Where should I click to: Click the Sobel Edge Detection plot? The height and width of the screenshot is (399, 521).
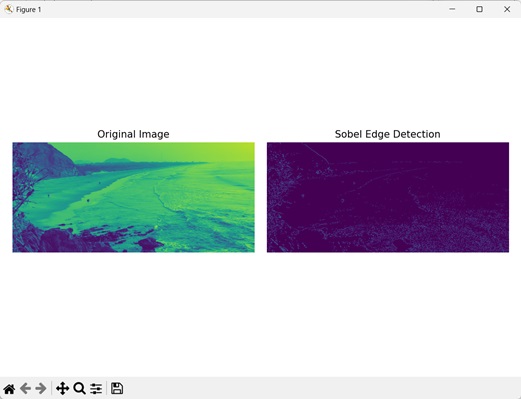click(388, 197)
